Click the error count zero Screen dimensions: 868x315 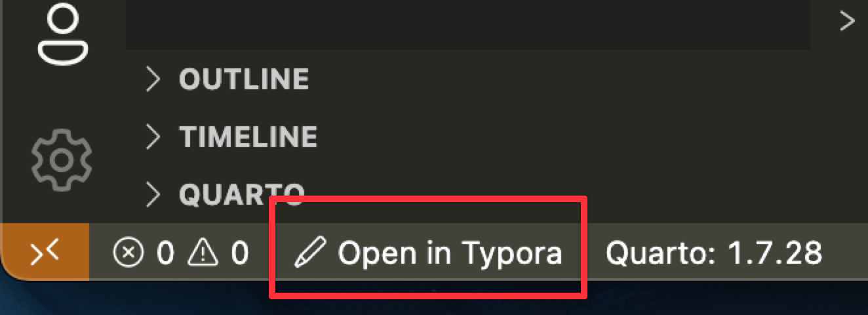tap(166, 253)
